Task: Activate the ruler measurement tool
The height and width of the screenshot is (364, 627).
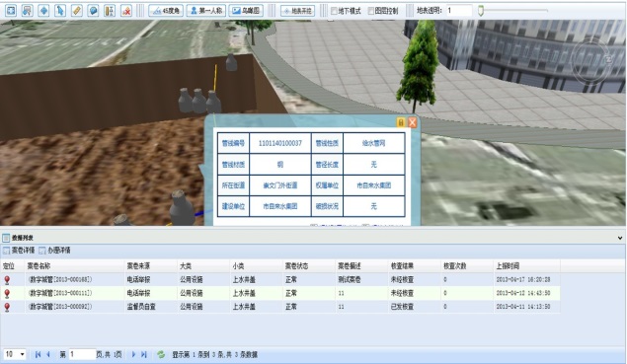Action: (77, 11)
